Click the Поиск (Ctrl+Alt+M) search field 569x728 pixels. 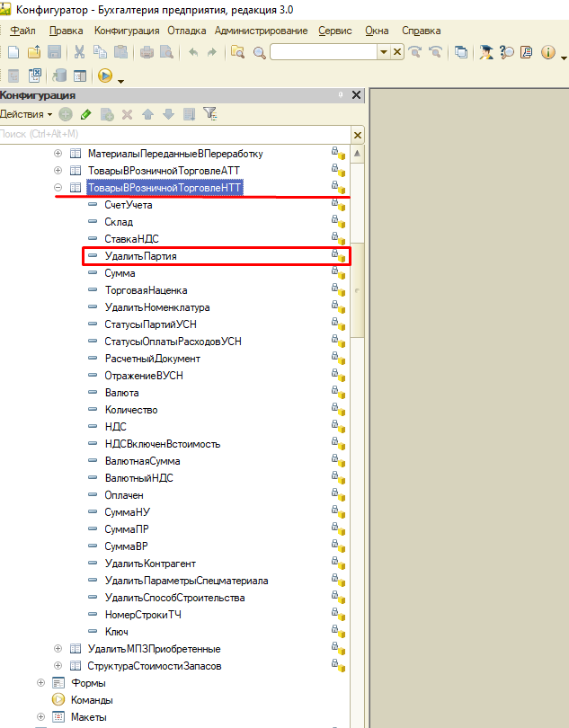(175, 134)
